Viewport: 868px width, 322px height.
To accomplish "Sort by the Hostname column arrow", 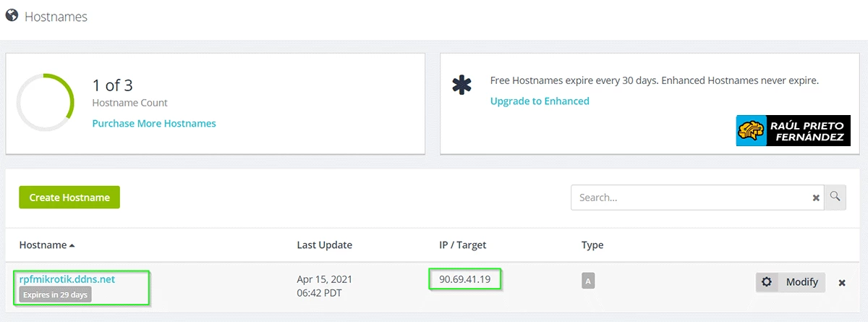I will point(72,246).
